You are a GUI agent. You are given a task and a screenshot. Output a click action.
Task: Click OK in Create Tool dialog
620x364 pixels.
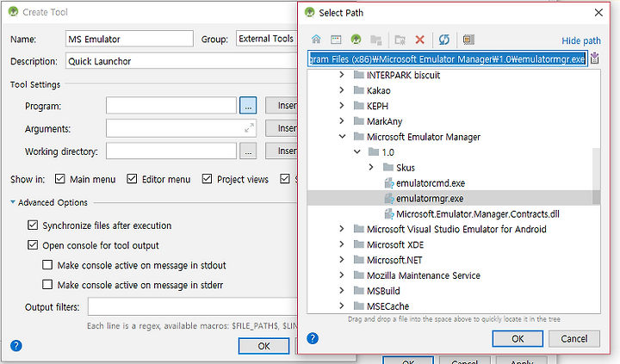point(263,346)
